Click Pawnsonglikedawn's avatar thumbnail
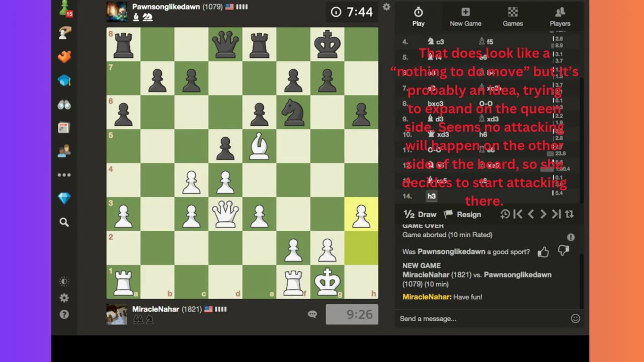Image resolution: width=644 pixels, height=362 pixels. [x=117, y=12]
